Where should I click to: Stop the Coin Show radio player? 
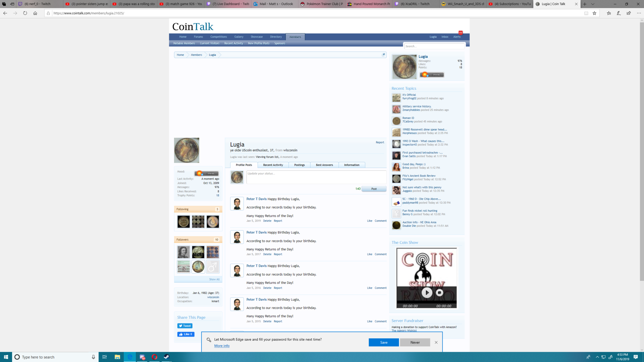tap(439, 293)
